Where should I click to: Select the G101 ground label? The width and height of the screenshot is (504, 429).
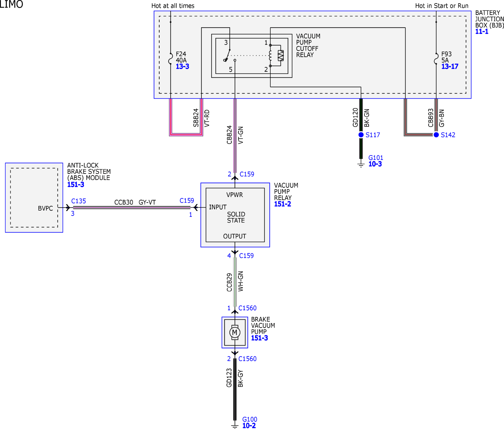pos(376,158)
